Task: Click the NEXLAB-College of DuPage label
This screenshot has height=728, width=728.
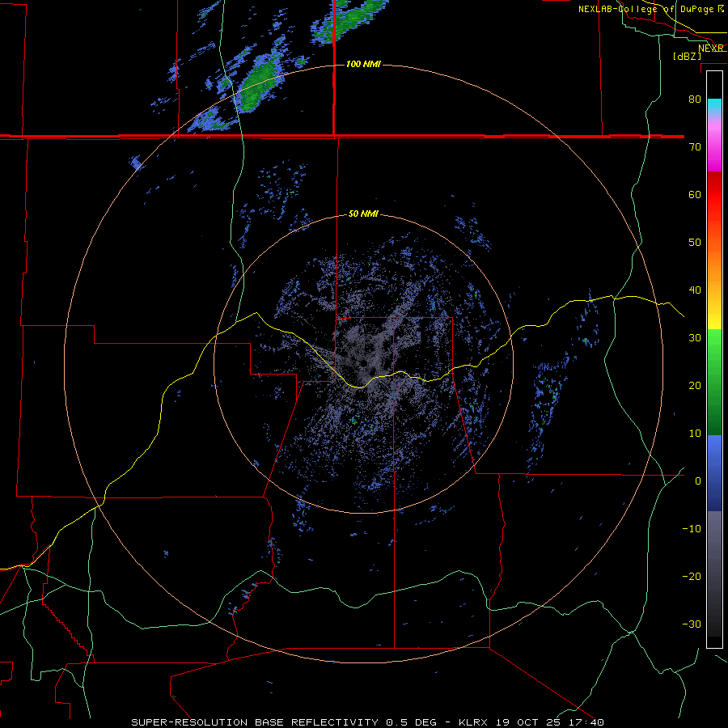Action: [x=645, y=9]
